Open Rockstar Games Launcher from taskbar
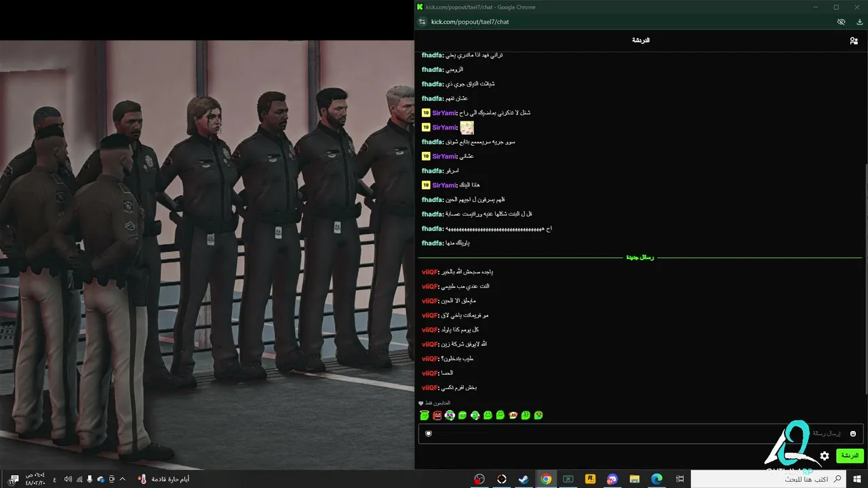Viewport: 868px width, 488px height. click(591, 479)
